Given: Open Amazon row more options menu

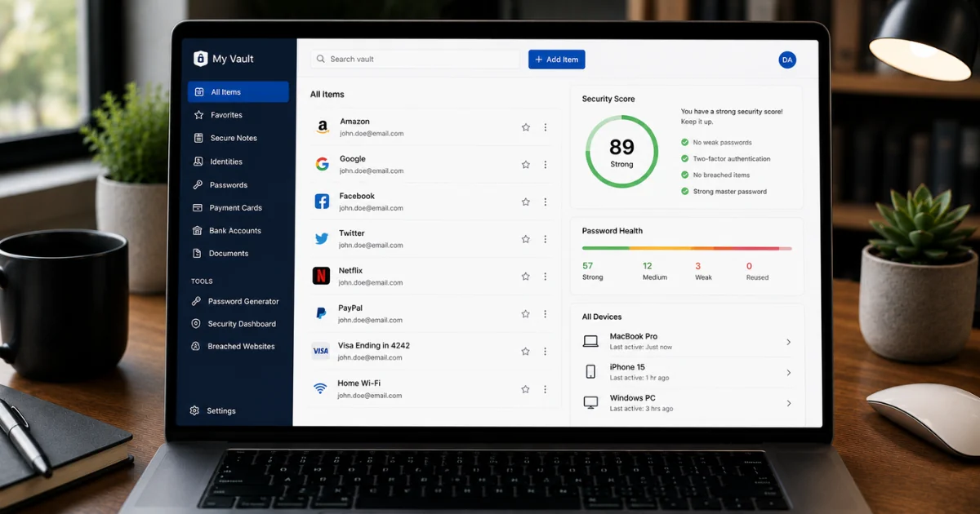Looking at the screenshot, I should pos(546,127).
